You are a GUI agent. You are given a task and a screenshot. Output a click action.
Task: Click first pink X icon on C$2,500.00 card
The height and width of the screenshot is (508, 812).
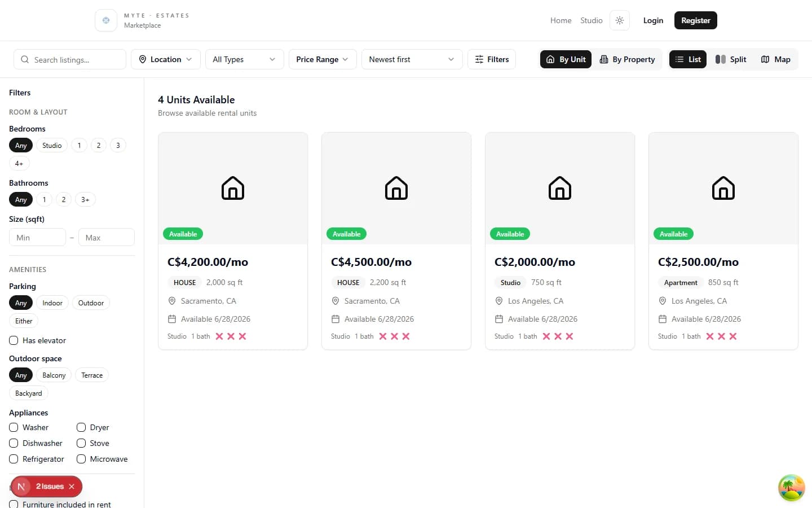coord(710,336)
